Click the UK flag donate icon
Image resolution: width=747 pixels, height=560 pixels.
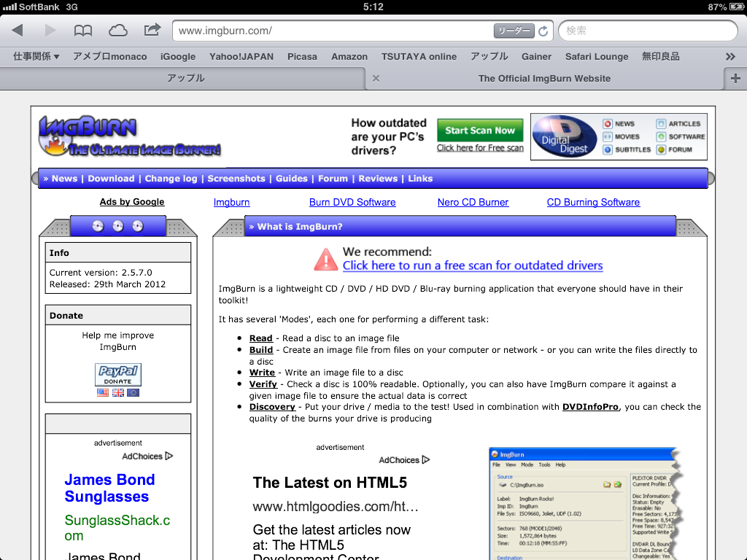click(118, 393)
